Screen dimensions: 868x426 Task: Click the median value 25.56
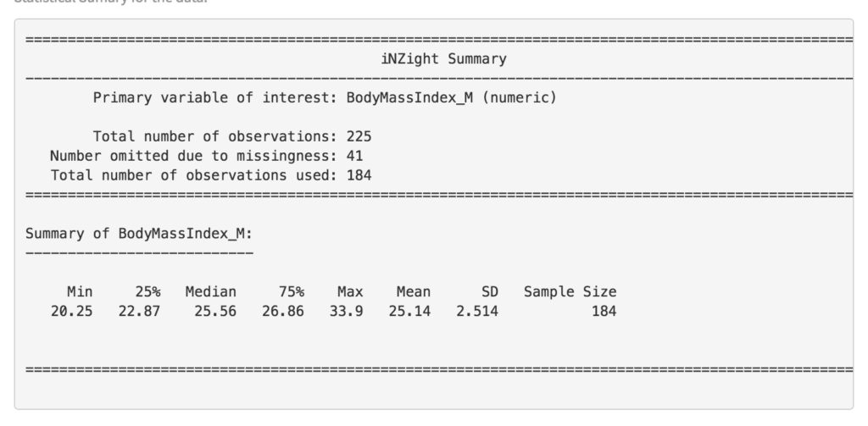215,312
